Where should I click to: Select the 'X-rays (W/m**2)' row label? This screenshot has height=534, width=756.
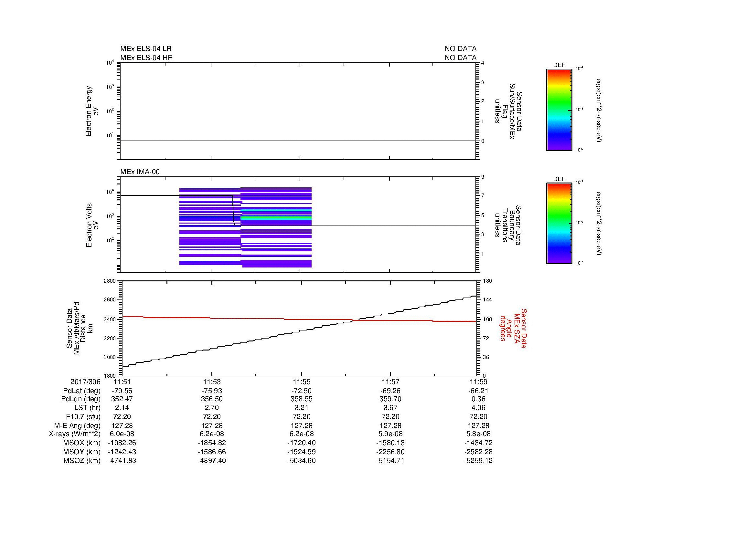coord(75,434)
